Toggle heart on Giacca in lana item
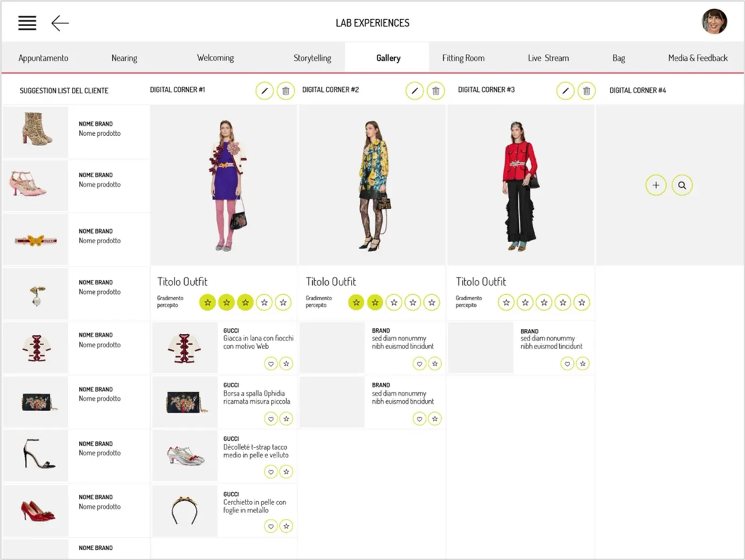The width and height of the screenshot is (745, 560). coord(271,364)
